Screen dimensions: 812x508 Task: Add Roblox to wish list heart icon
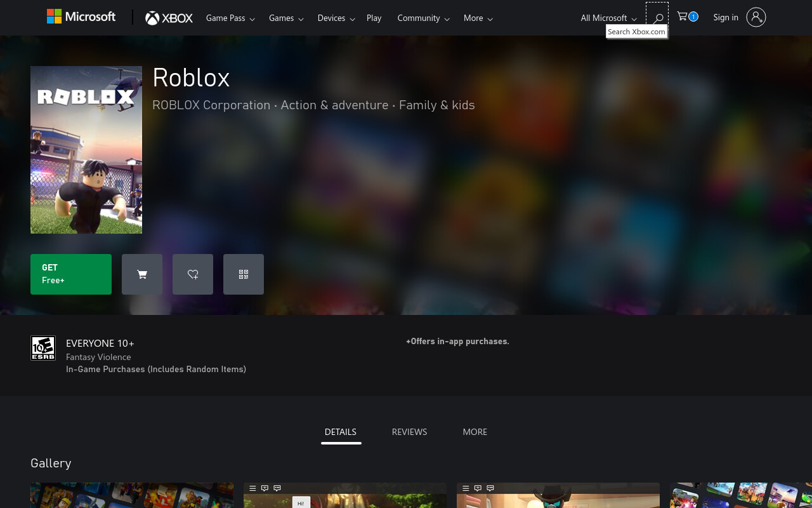tap(193, 274)
